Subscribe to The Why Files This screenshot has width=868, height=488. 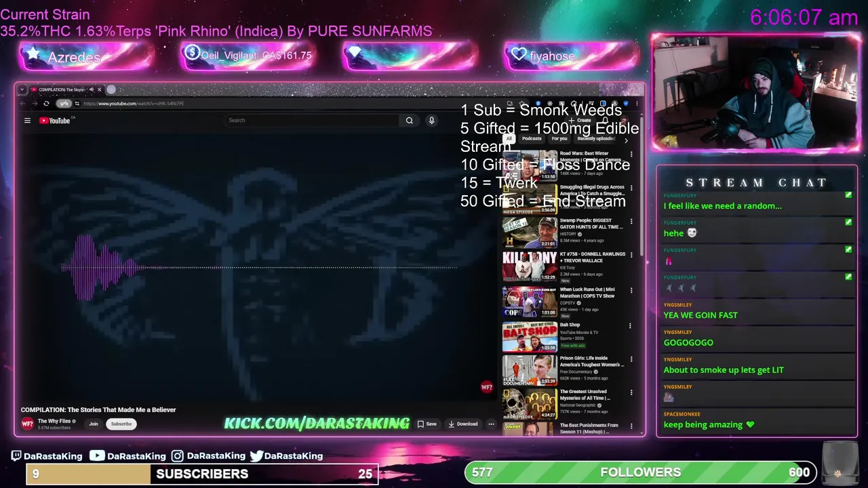point(121,424)
